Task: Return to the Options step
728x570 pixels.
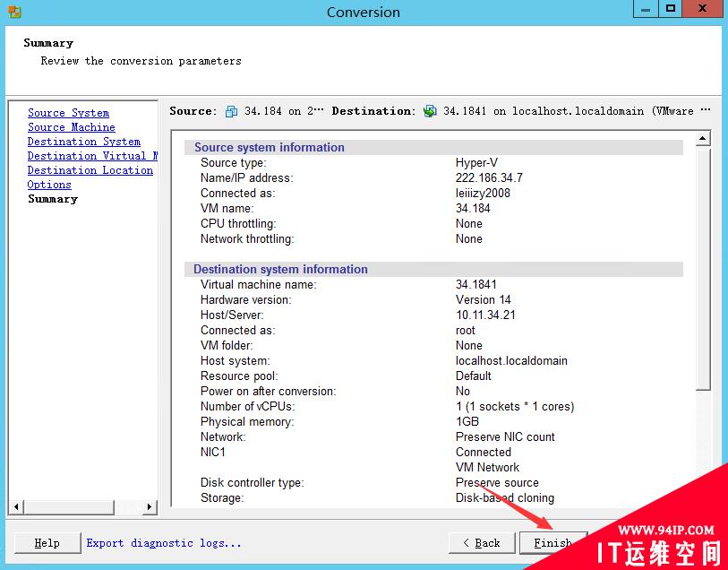Action: 49,185
